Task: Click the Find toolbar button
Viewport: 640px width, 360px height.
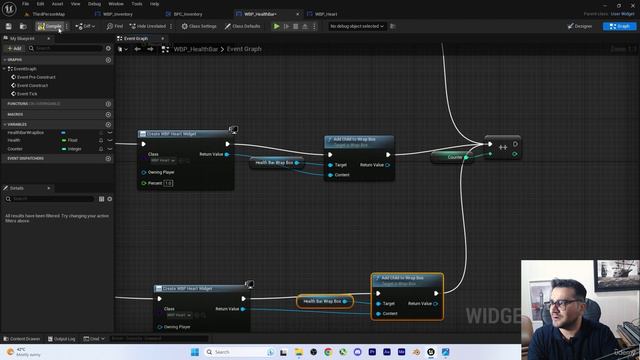Action: (x=115, y=26)
